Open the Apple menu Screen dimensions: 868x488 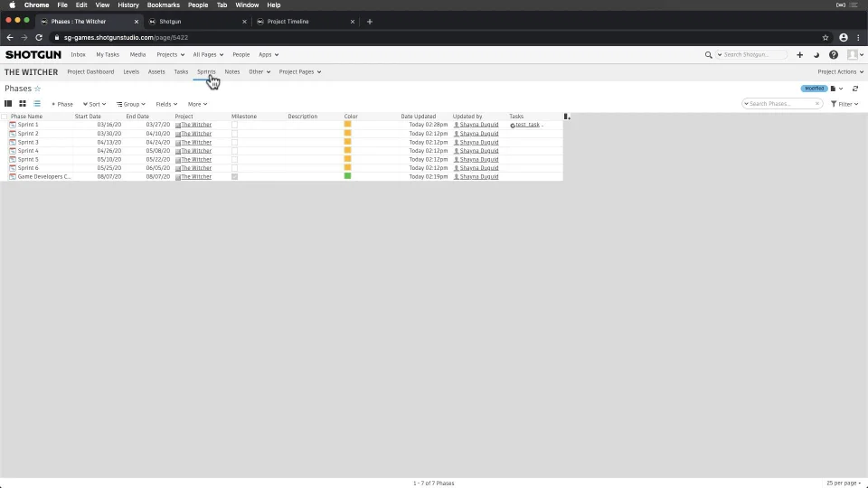tap(12, 5)
